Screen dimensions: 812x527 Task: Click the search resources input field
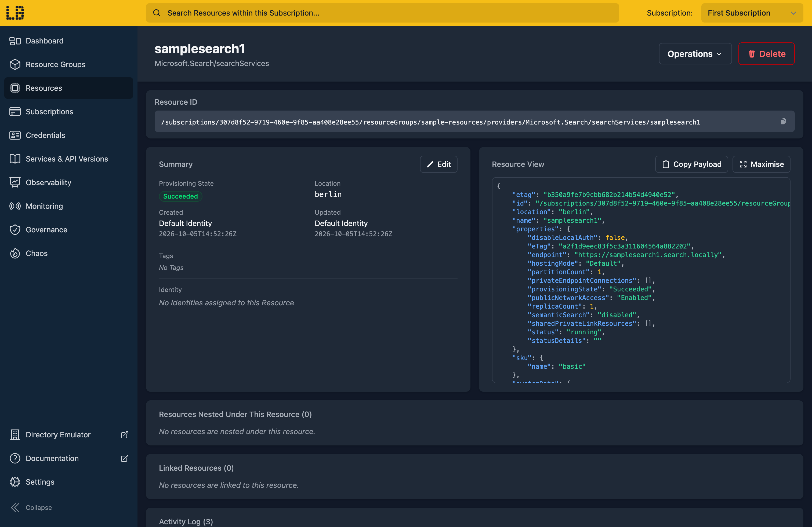382,13
